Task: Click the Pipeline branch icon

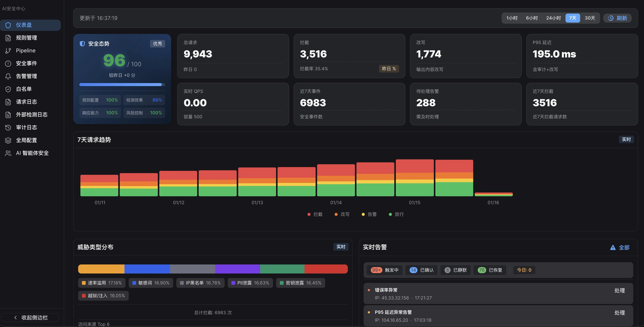Action: [x=8, y=51]
